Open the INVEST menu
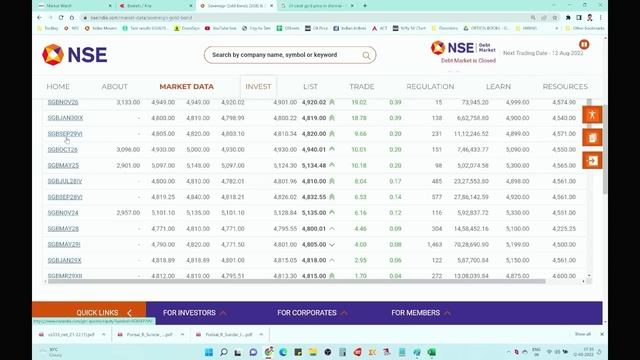The height and width of the screenshot is (360, 640). click(258, 87)
